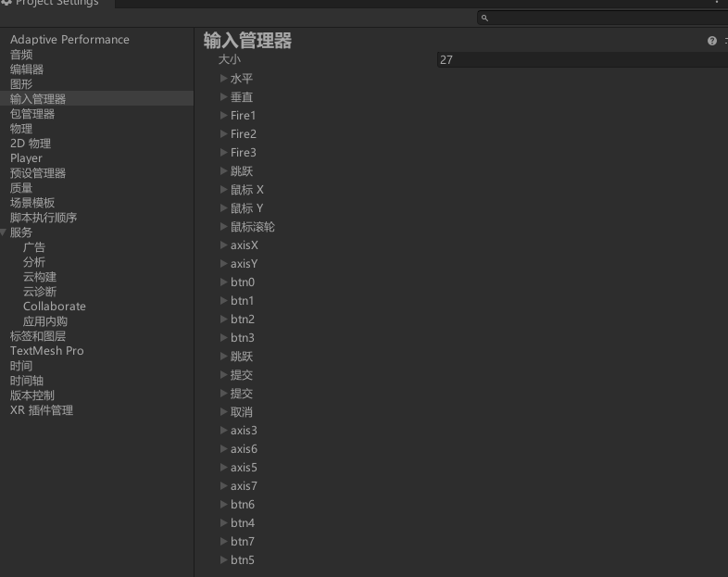Image resolution: width=728 pixels, height=577 pixels.
Task: Expand the btn0 entry
Action: [x=223, y=282]
